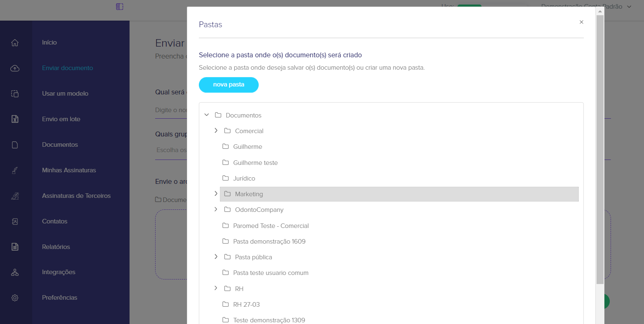Select Paromed Teste - Comercial folder
Image resolution: width=644 pixels, height=324 pixels.
[271, 226]
